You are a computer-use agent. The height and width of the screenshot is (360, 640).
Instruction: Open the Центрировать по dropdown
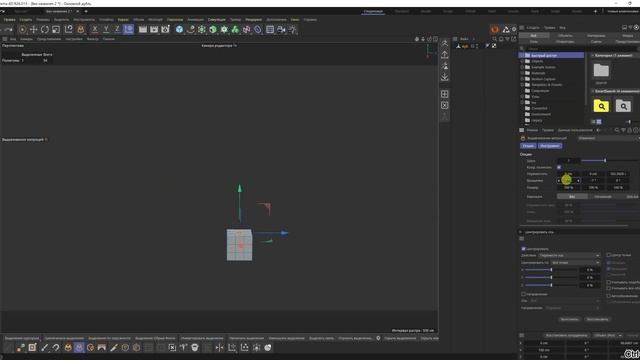click(575, 263)
